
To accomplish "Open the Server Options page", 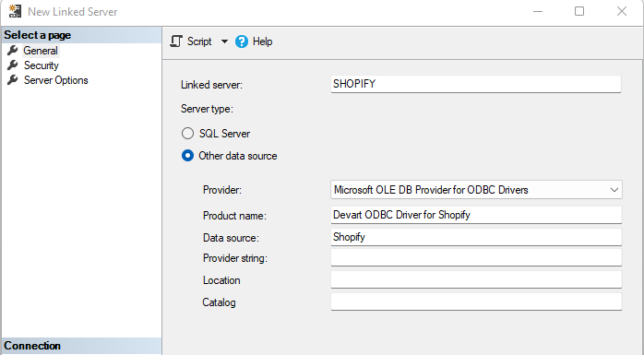I will [56, 80].
